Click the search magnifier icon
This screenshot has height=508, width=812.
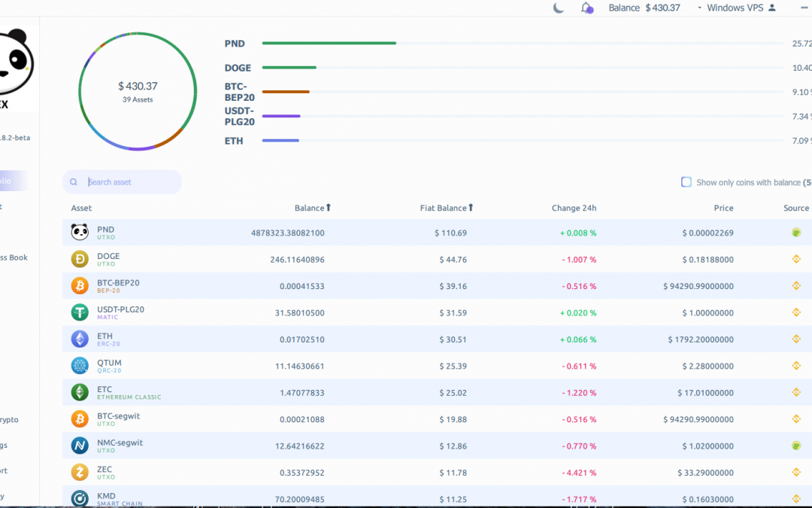[74, 182]
